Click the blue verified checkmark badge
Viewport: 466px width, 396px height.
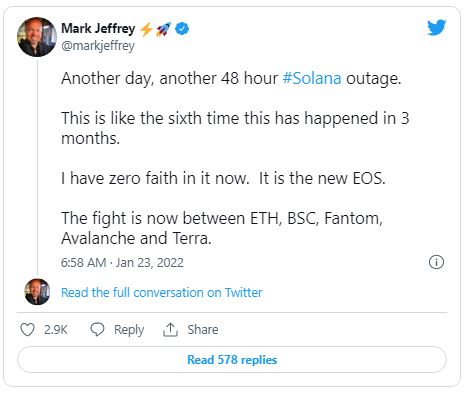[x=182, y=29]
